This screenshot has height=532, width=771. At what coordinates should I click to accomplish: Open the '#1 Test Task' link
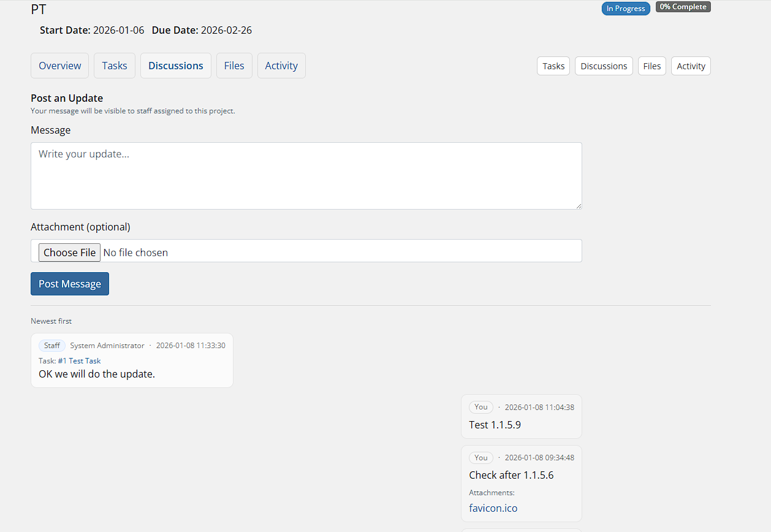point(79,361)
